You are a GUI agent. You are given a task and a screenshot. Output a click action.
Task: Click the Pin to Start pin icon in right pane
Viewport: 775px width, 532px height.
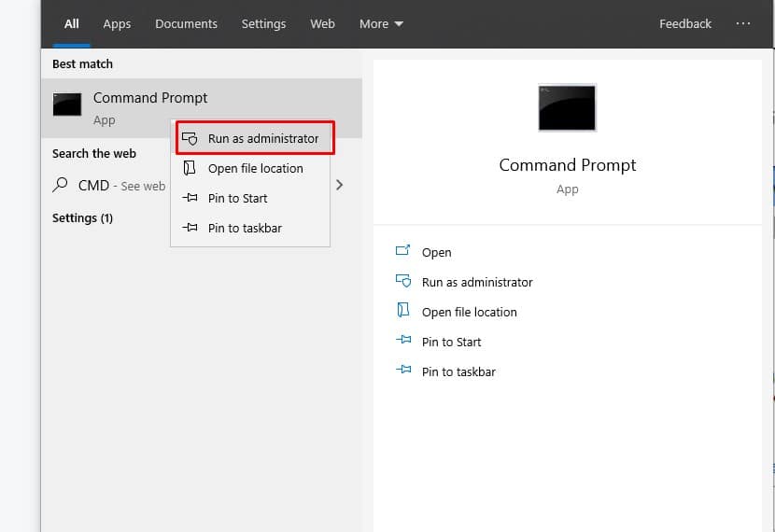(x=403, y=340)
